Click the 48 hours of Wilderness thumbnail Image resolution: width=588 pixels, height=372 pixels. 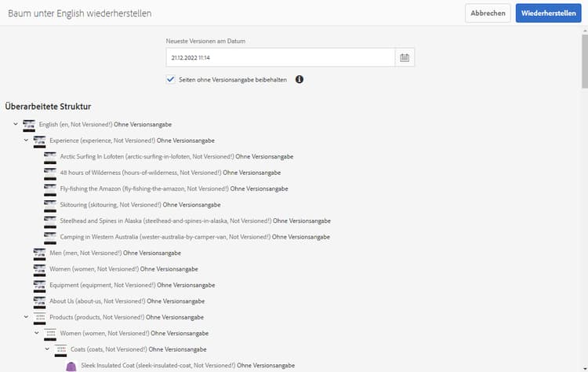click(x=50, y=173)
